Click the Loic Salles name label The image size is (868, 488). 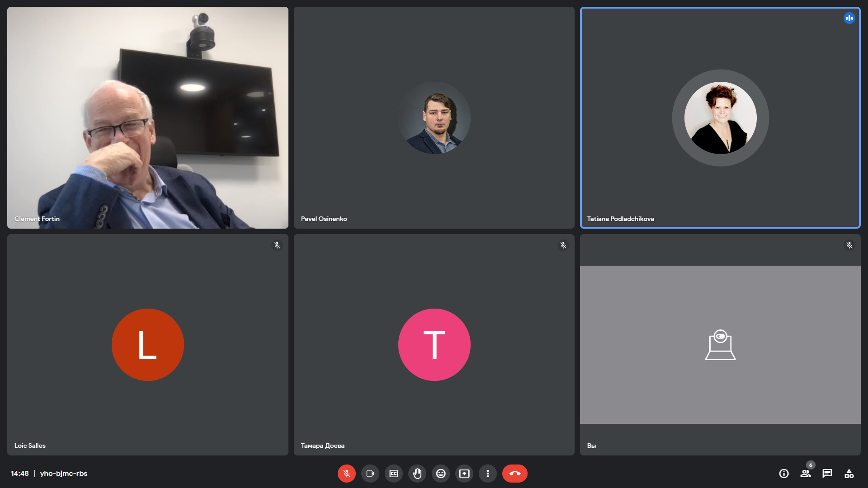[x=30, y=446]
